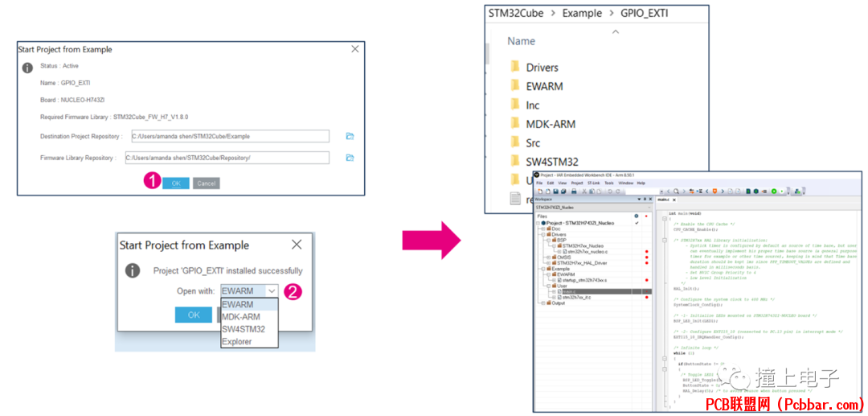Click Print icon in IAR toolbar
The height and width of the screenshot is (416, 868).
[x=574, y=192]
